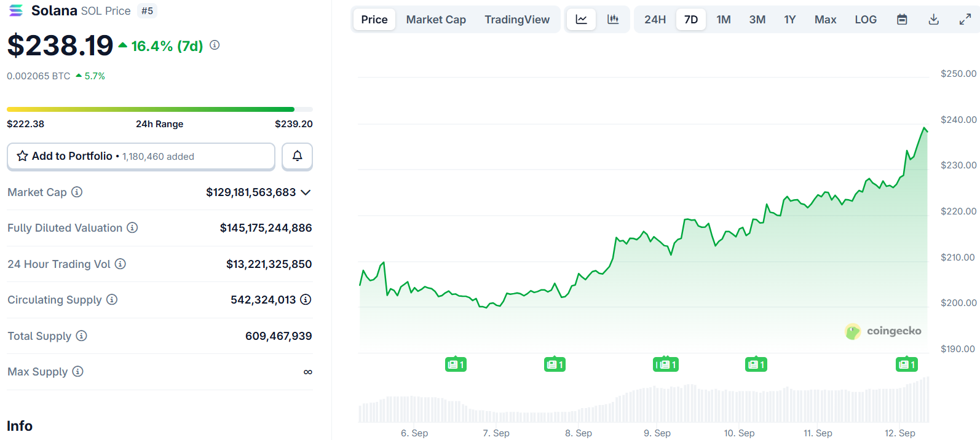Click the $238.19 price value
This screenshot has height=440, width=980.
tap(60, 45)
